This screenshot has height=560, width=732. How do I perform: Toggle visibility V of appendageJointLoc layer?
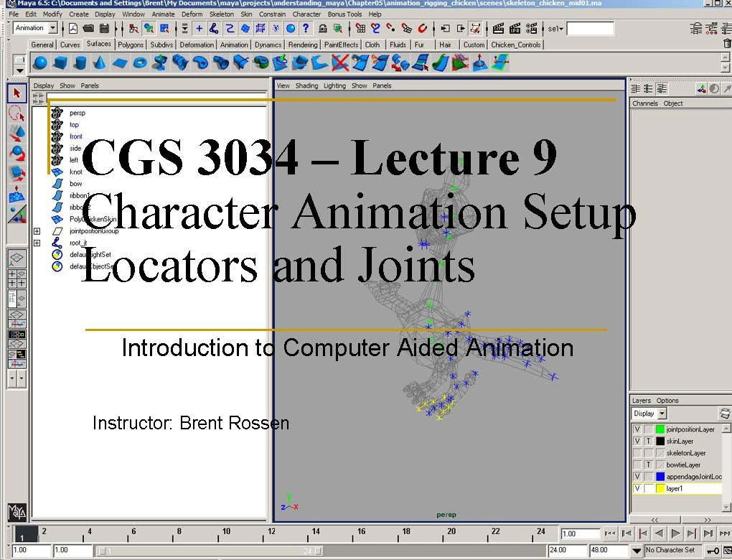(637, 477)
